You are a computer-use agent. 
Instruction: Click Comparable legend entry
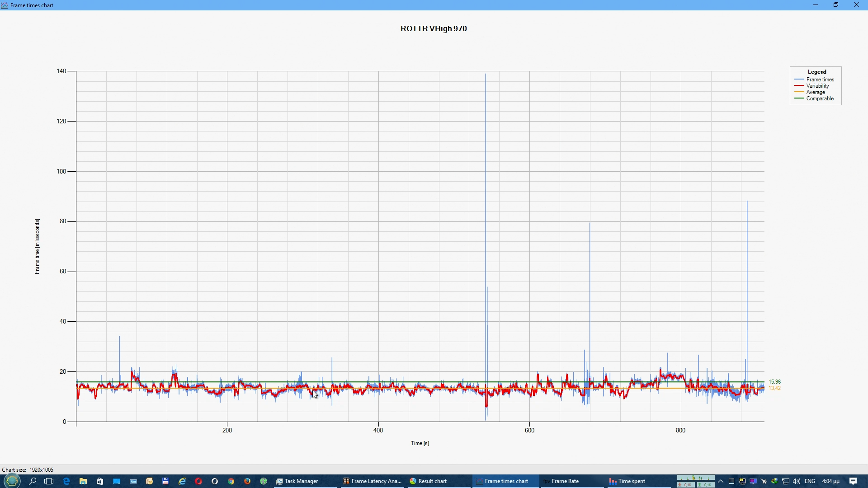(x=814, y=99)
